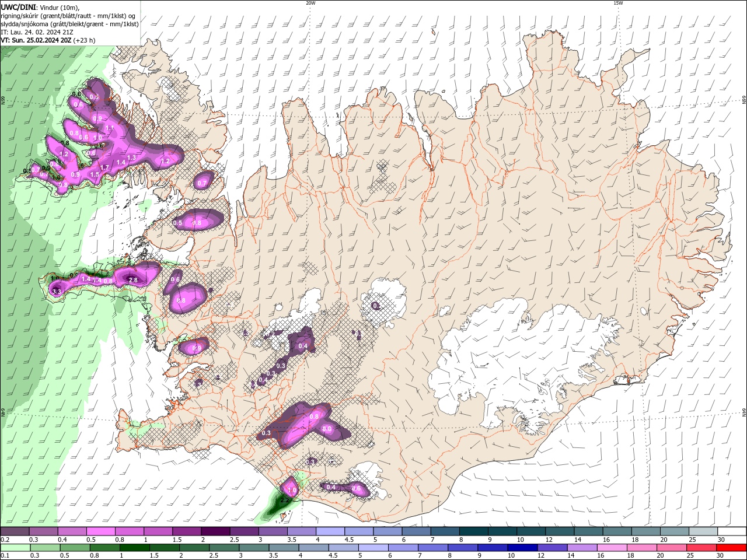The height and width of the screenshot is (560, 747).
Task: Select red swatch labeled 30 in bottom legend
Action: [x=732, y=548]
